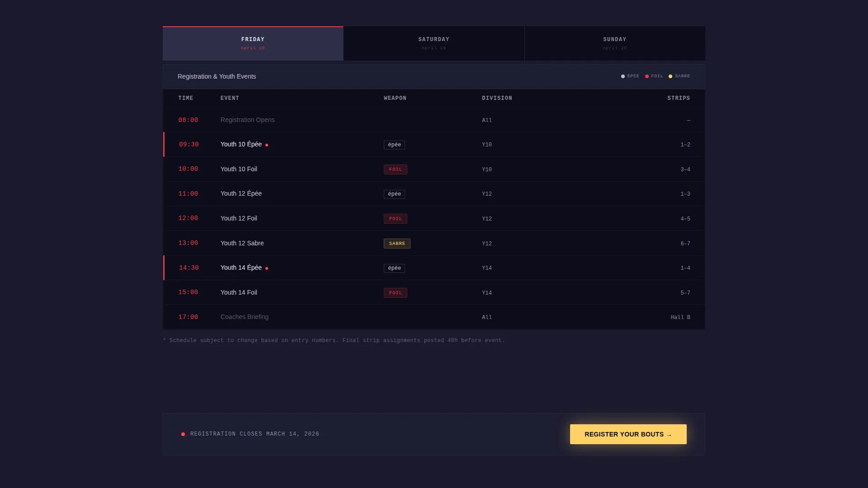Click the 09:30 time entry

189,145
